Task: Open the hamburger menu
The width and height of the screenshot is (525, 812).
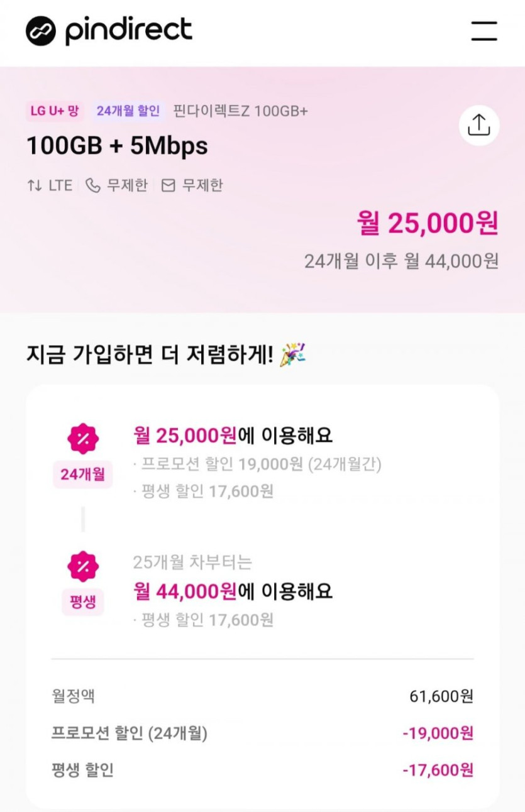Action: [484, 31]
